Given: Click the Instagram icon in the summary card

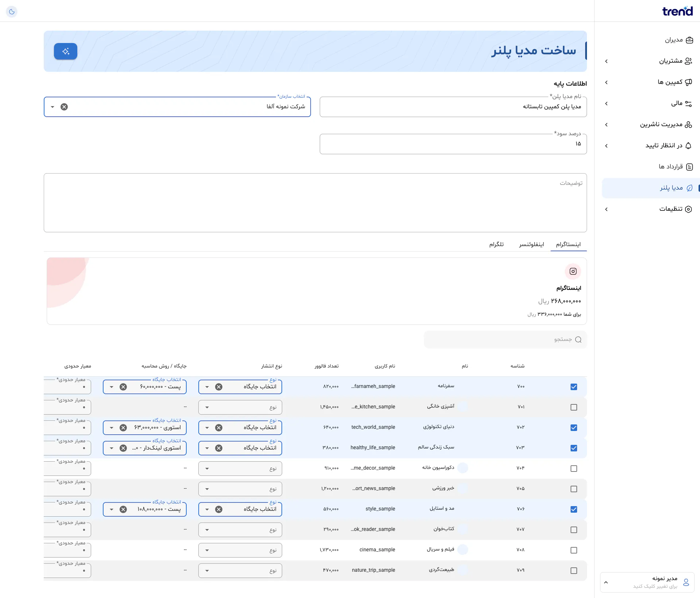Looking at the screenshot, I should (x=573, y=271).
